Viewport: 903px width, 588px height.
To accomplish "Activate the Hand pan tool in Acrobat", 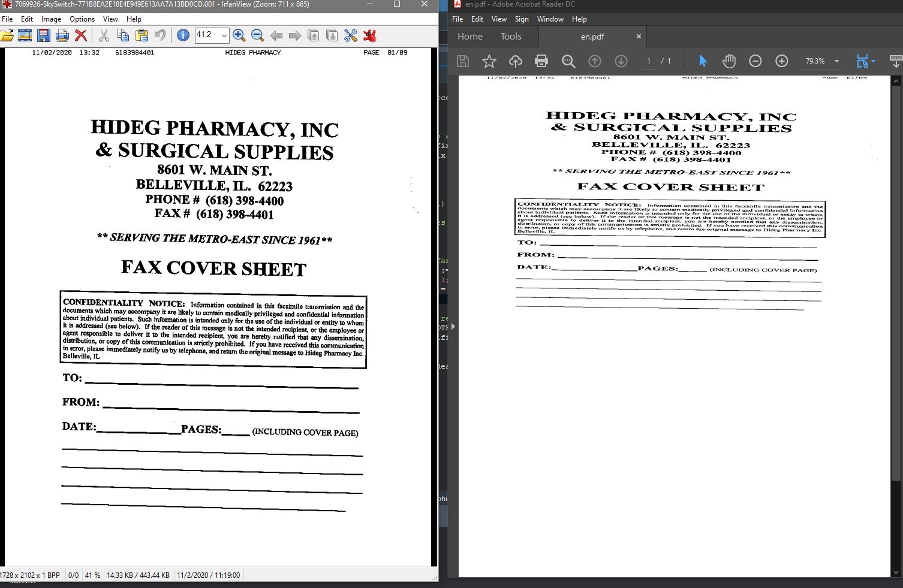I will (x=729, y=61).
